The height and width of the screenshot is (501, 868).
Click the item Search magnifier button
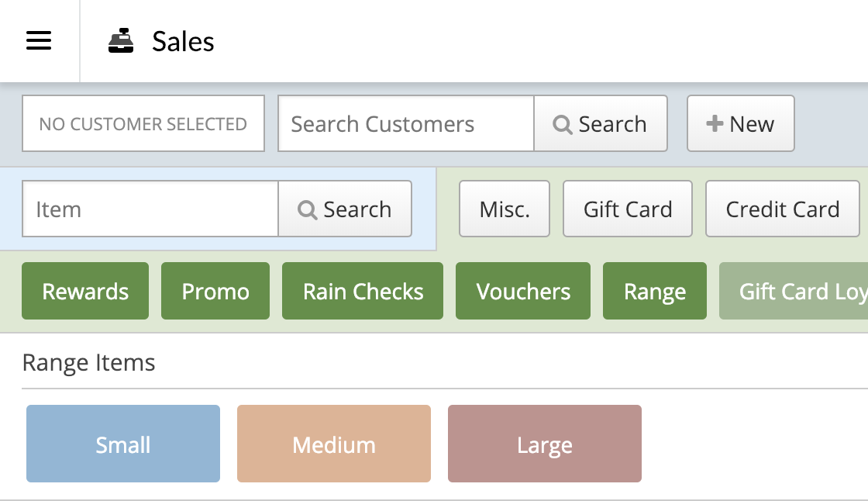(345, 209)
